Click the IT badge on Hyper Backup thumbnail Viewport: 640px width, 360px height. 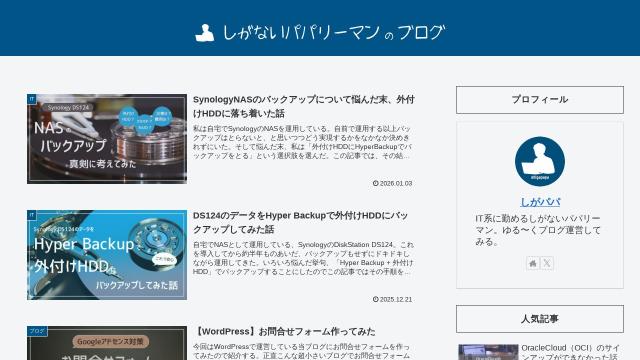[32, 215]
